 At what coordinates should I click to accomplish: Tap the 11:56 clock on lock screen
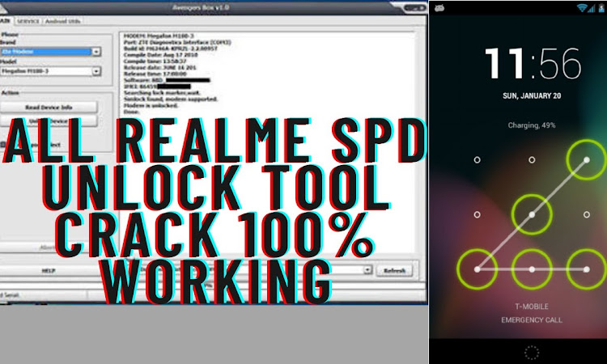(x=533, y=63)
